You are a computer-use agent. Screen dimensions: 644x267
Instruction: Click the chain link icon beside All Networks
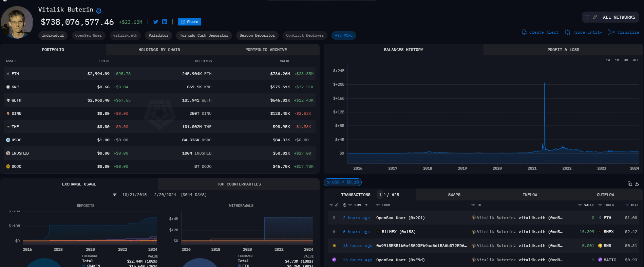[x=595, y=17]
